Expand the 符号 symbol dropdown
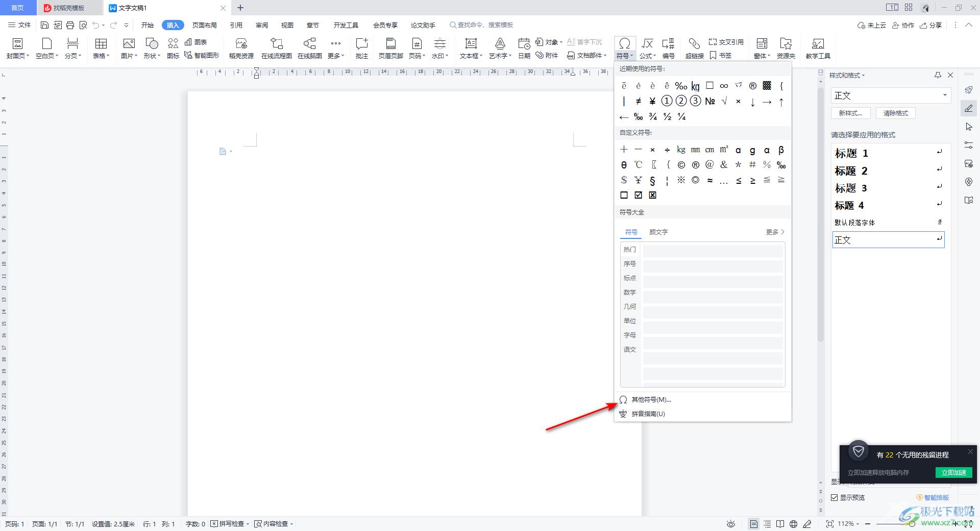This screenshot has width=980, height=531. [x=624, y=56]
